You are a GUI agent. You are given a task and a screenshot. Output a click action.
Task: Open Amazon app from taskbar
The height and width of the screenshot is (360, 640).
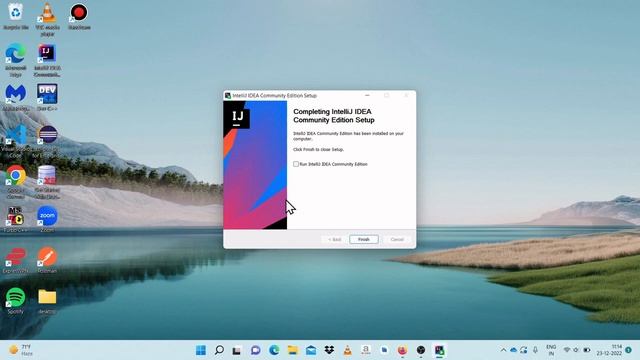pos(366,350)
